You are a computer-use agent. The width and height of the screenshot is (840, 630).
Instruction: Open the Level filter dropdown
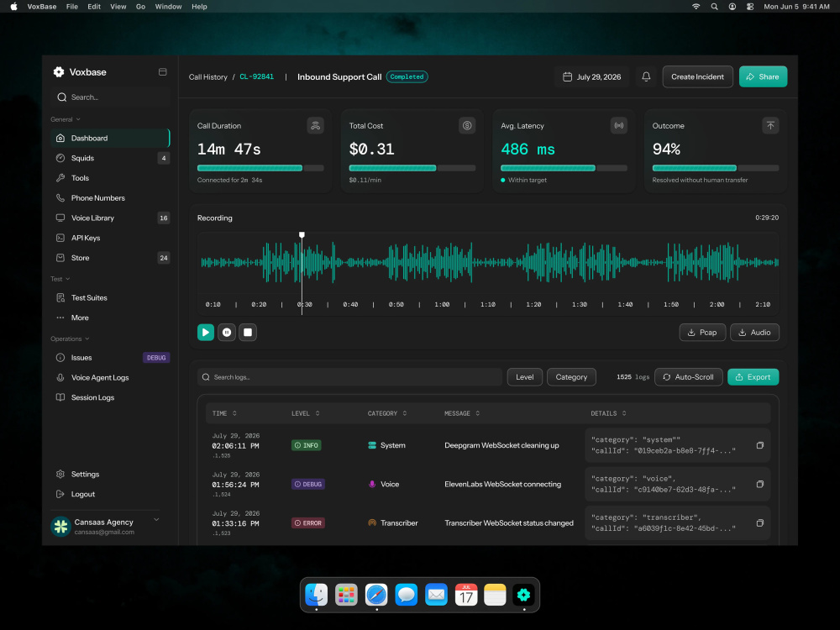[524, 377]
